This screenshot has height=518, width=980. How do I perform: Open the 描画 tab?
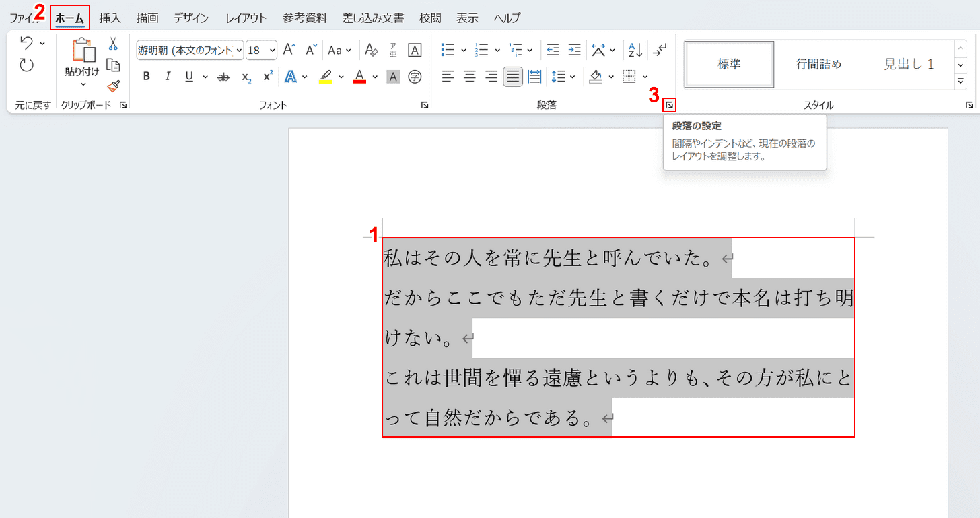(x=147, y=18)
